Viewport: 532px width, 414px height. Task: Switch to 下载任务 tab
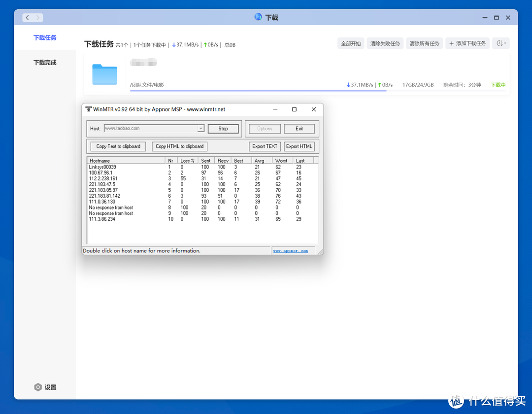point(45,38)
